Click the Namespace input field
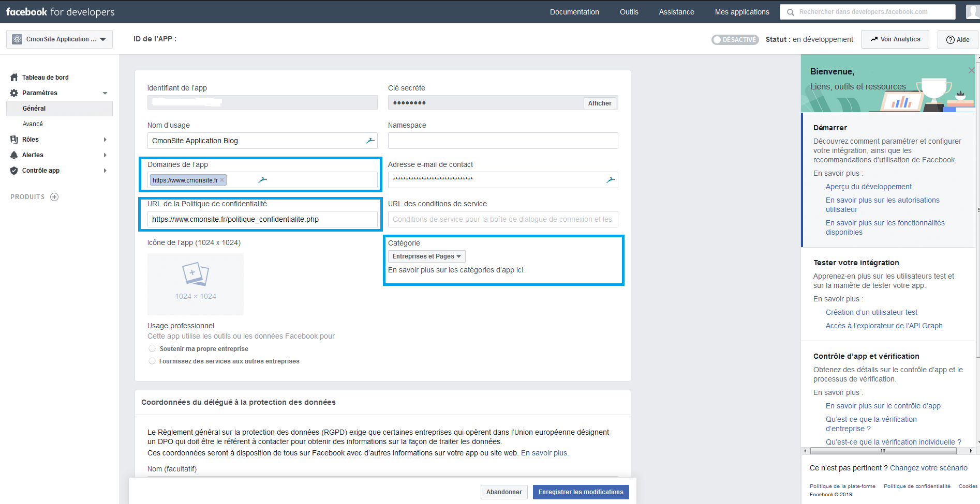980x504 pixels. coord(503,141)
